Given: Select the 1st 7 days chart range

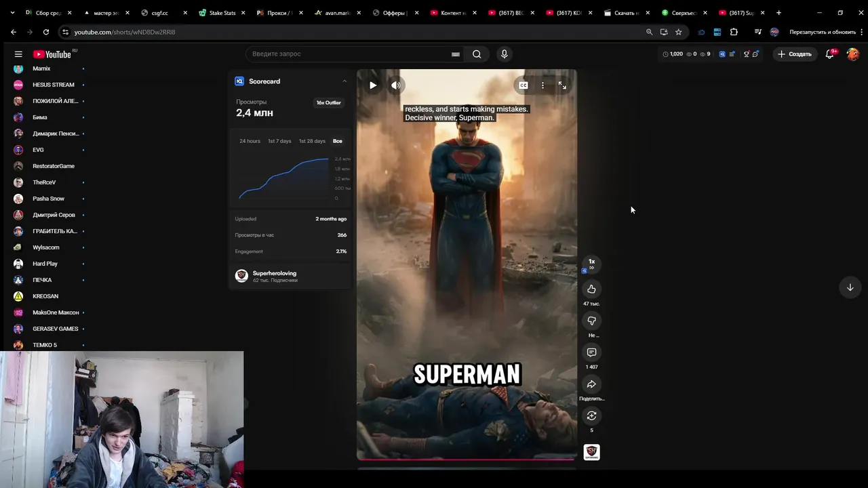Looking at the screenshot, I should pyautogui.click(x=279, y=141).
